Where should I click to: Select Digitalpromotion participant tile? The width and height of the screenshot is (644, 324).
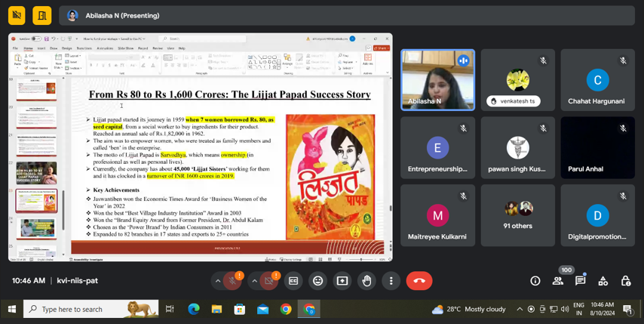click(597, 215)
